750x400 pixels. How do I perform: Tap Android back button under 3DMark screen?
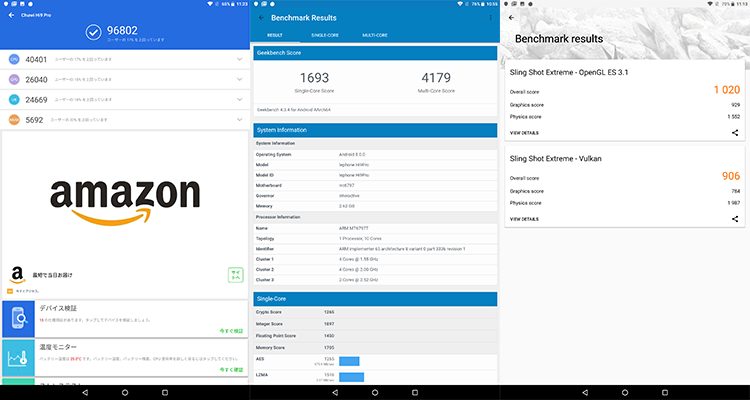pyautogui.click(x=585, y=392)
